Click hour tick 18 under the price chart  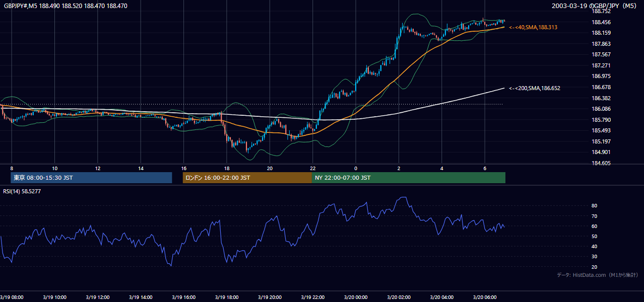227,168
